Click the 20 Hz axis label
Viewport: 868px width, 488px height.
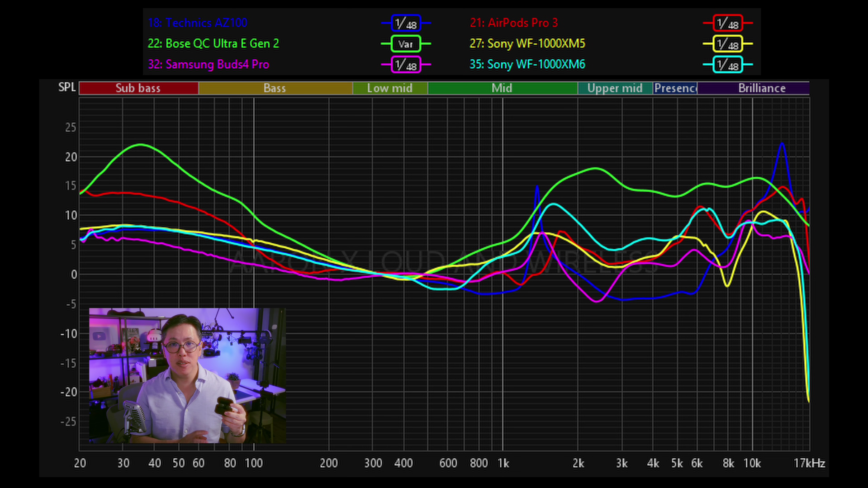click(80, 463)
